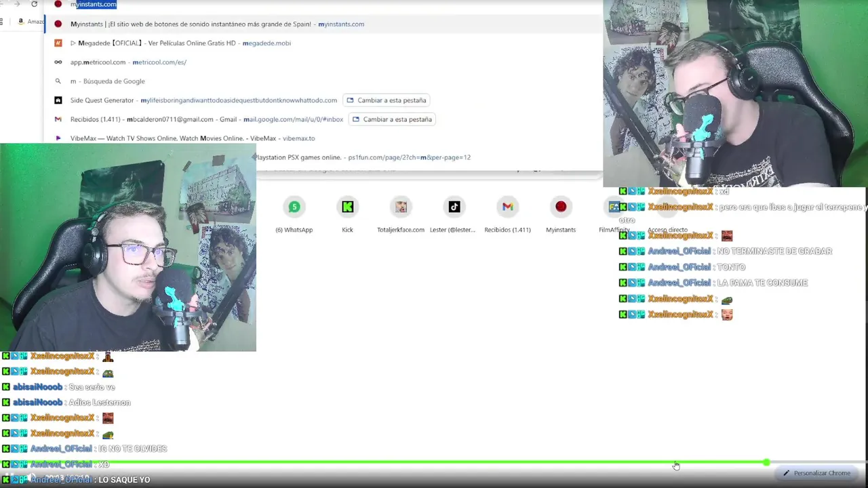
Task: Click chat message 'LA FAMA TE CONSUME'
Action: pos(762,283)
